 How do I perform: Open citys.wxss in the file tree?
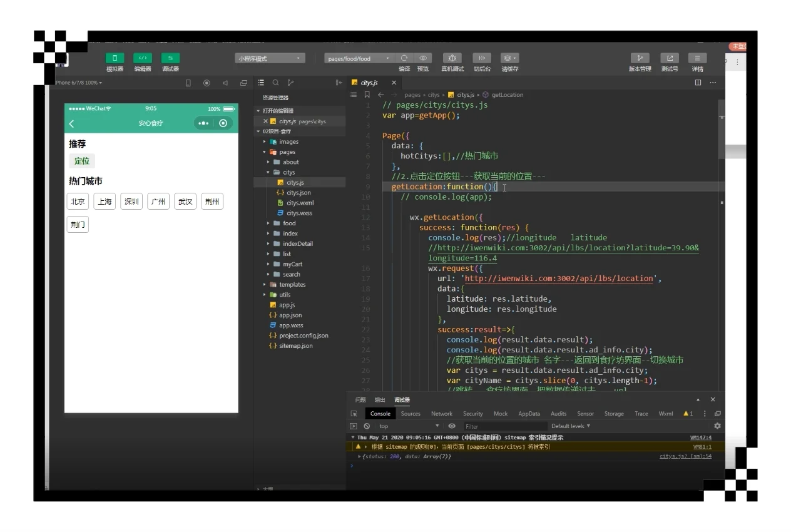pos(300,213)
